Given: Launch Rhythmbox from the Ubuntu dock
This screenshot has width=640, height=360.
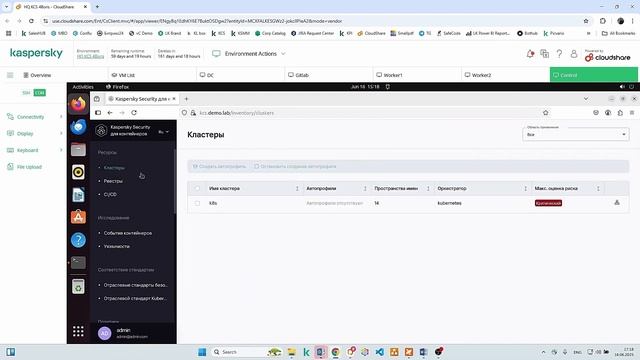Looking at the screenshot, I should [x=78, y=172].
